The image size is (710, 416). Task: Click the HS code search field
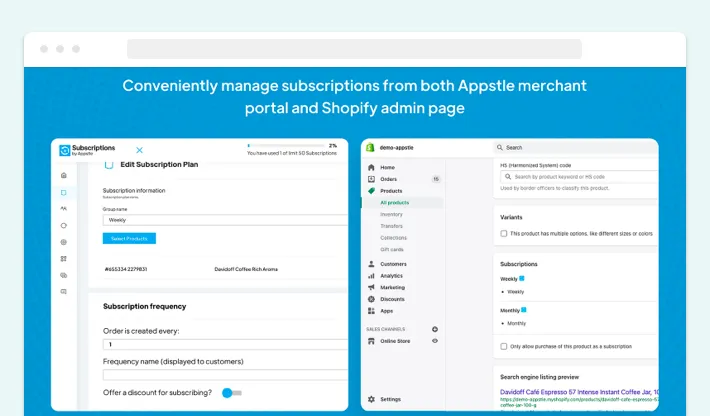pyautogui.click(x=579, y=177)
